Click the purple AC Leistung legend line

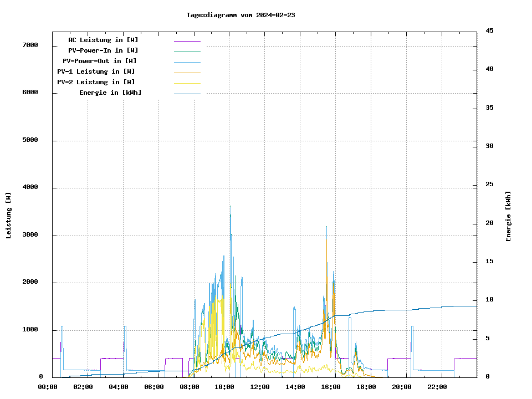pyautogui.click(x=187, y=40)
